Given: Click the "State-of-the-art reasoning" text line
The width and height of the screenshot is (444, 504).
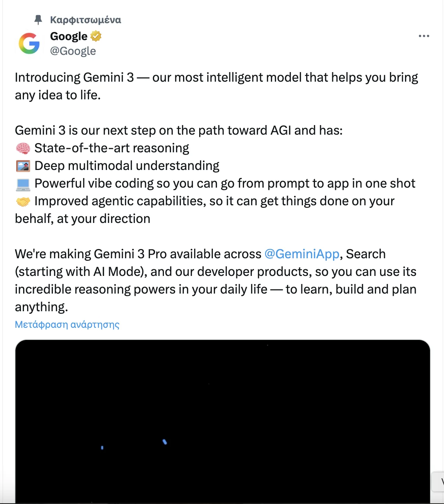Looking at the screenshot, I should coord(112,148).
